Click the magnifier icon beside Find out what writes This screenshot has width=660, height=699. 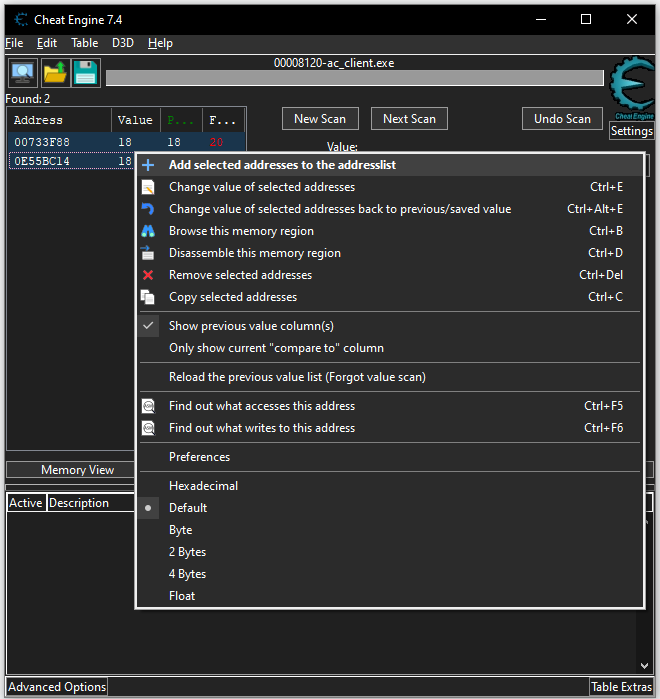pos(148,428)
